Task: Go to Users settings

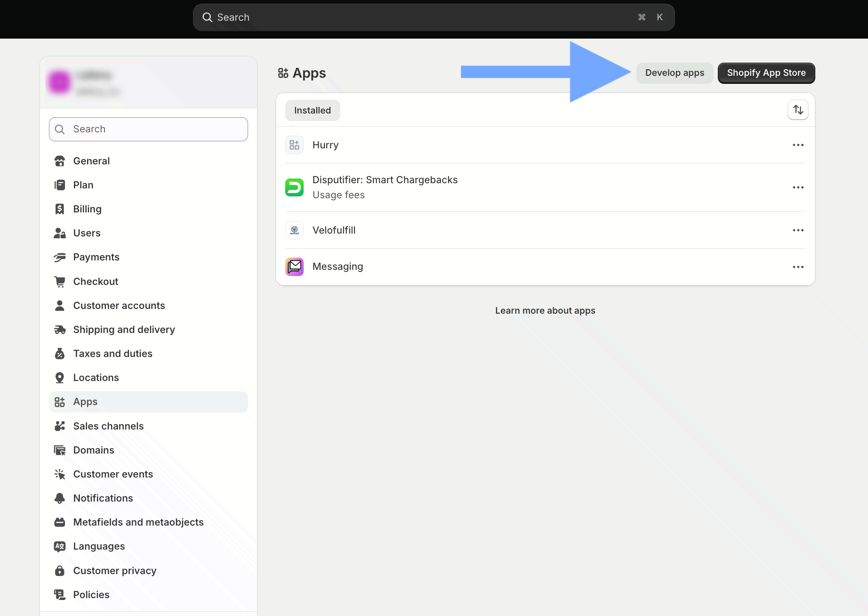Action: [x=148, y=233]
